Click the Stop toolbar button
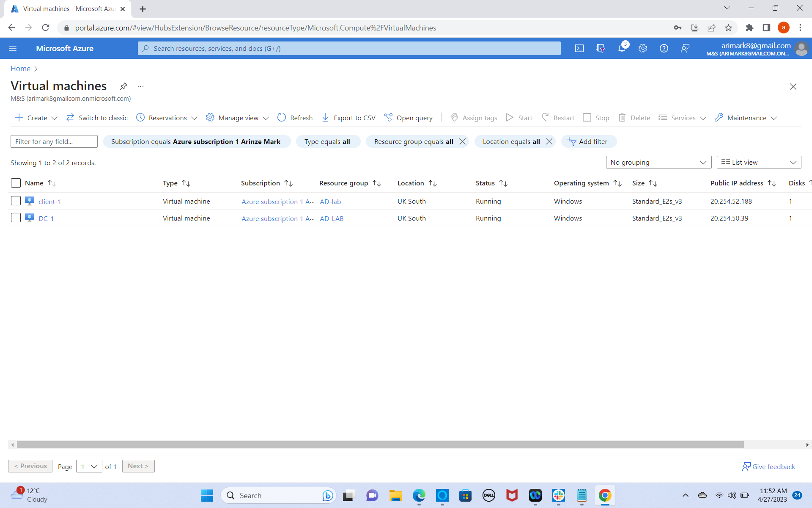This screenshot has width=812, height=508. tap(596, 118)
